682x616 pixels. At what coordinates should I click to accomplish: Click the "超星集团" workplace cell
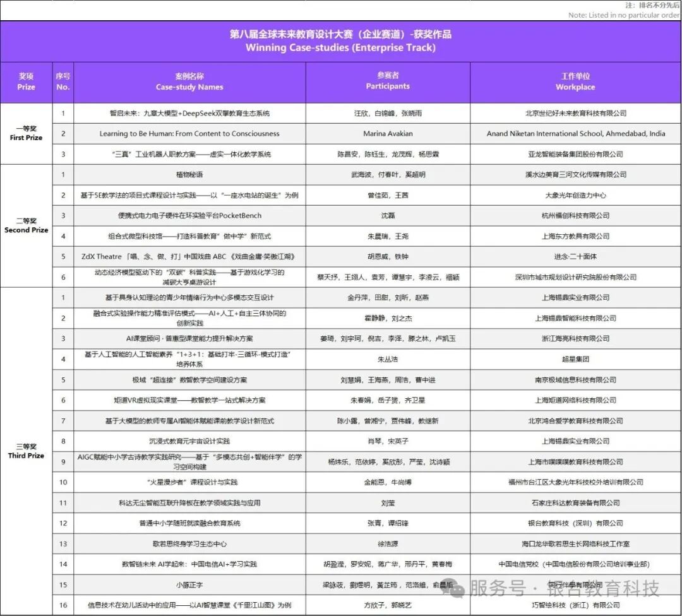point(575,359)
